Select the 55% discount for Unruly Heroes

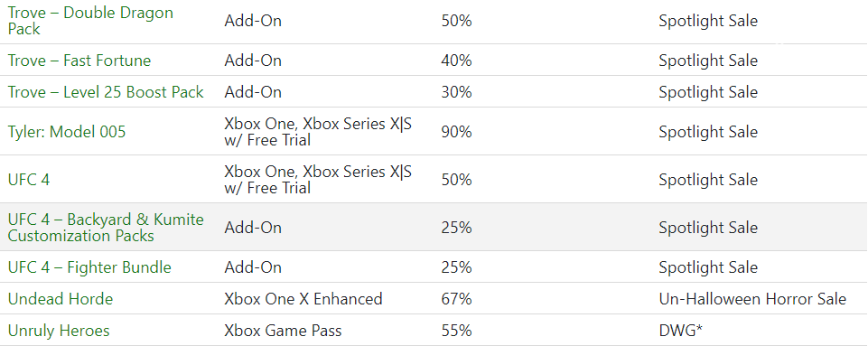457,331
